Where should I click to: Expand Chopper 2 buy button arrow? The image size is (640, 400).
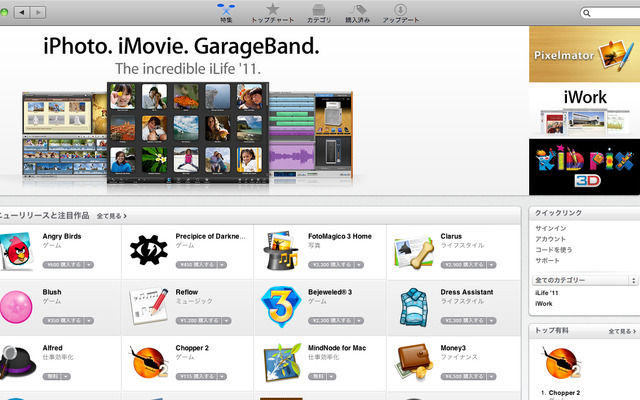click(x=222, y=377)
